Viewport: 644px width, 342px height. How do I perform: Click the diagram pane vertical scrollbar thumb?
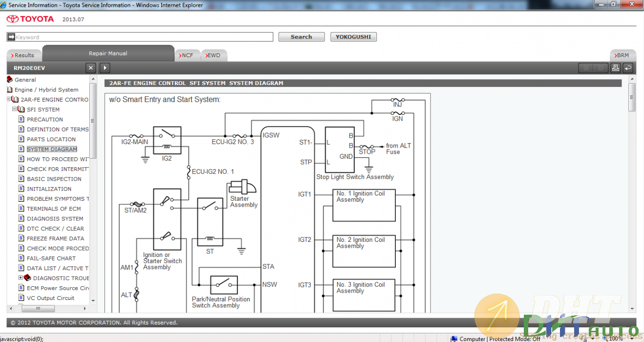pos(632,97)
